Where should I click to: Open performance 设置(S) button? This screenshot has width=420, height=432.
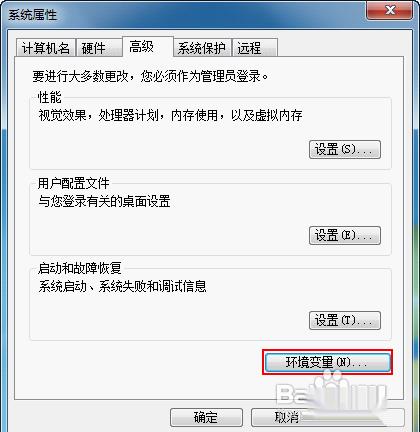point(345,150)
